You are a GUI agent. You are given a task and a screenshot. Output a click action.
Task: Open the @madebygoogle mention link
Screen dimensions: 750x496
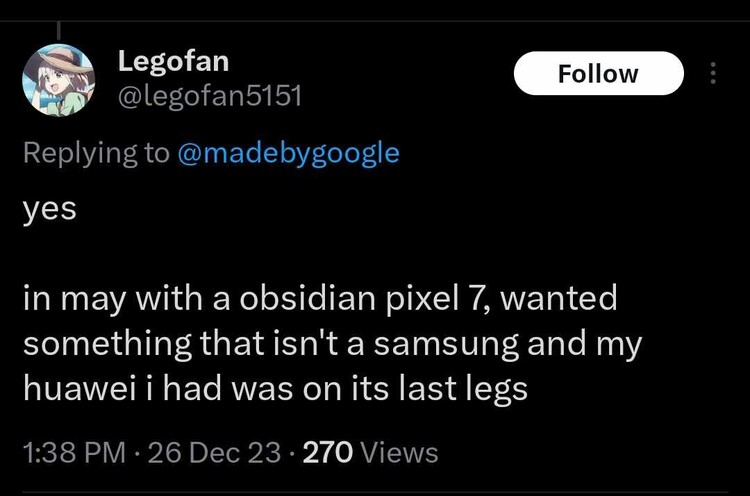(x=288, y=153)
